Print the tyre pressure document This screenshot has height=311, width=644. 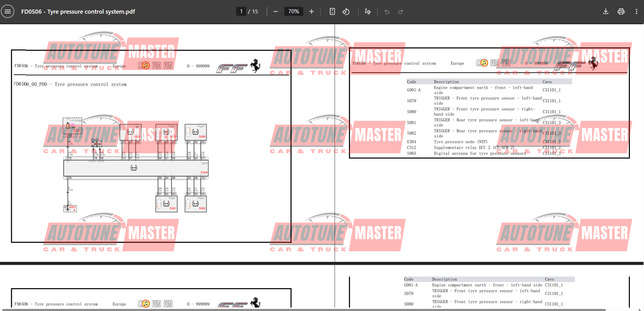point(621,11)
